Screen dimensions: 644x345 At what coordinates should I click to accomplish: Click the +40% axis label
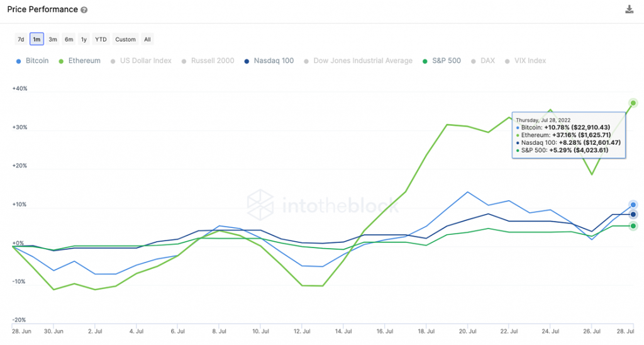19,88
